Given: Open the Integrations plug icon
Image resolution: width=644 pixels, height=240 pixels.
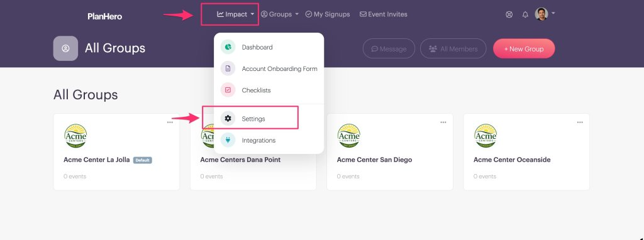Looking at the screenshot, I should click(228, 140).
